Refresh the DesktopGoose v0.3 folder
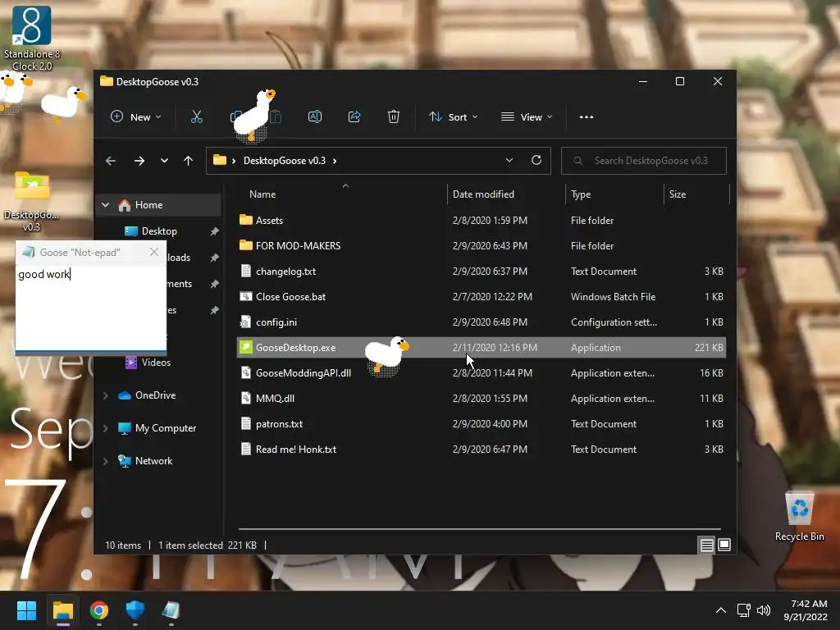 click(536, 160)
